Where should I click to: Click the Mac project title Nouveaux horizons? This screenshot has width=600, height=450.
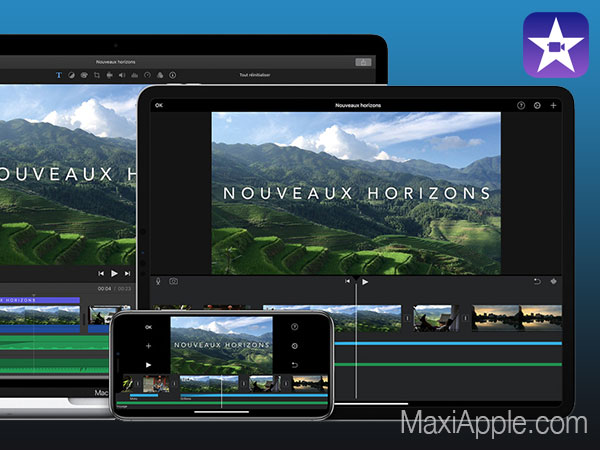116,62
